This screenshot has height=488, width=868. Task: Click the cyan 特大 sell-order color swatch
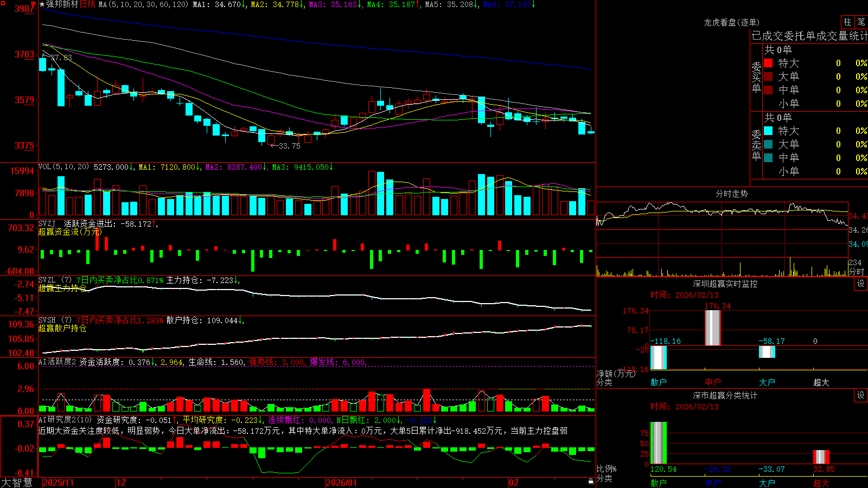click(768, 131)
